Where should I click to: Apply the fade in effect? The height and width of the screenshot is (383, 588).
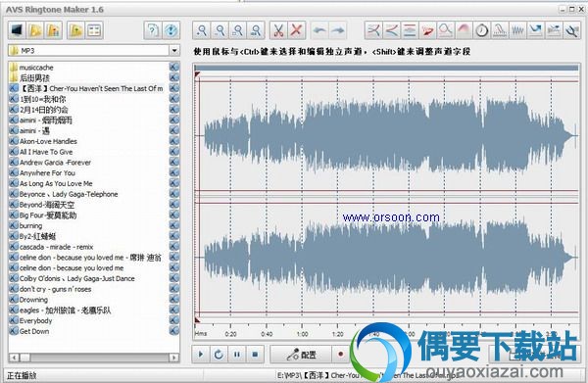click(x=373, y=30)
